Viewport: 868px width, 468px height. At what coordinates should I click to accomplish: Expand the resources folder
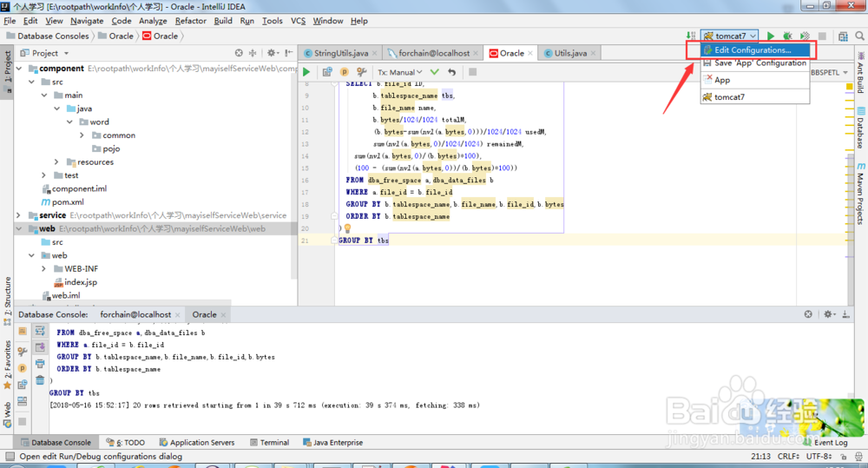(x=56, y=161)
